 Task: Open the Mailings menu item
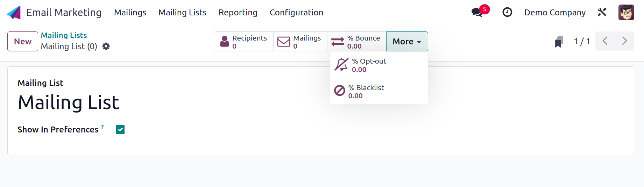[x=130, y=13]
